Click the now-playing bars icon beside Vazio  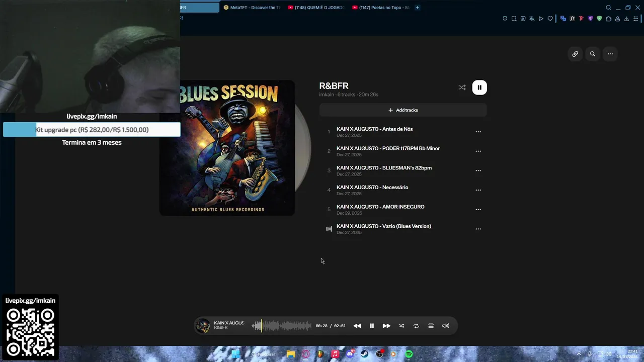coord(329,229)
